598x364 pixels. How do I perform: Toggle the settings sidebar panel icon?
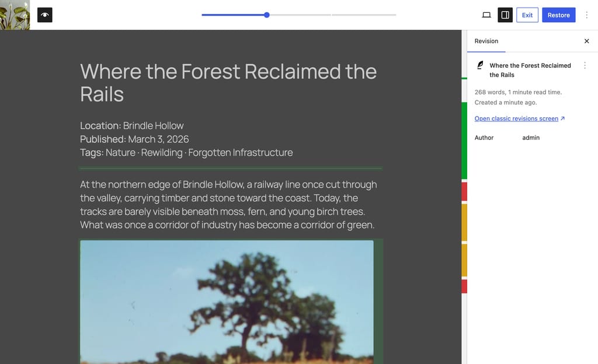click(505, 15)
